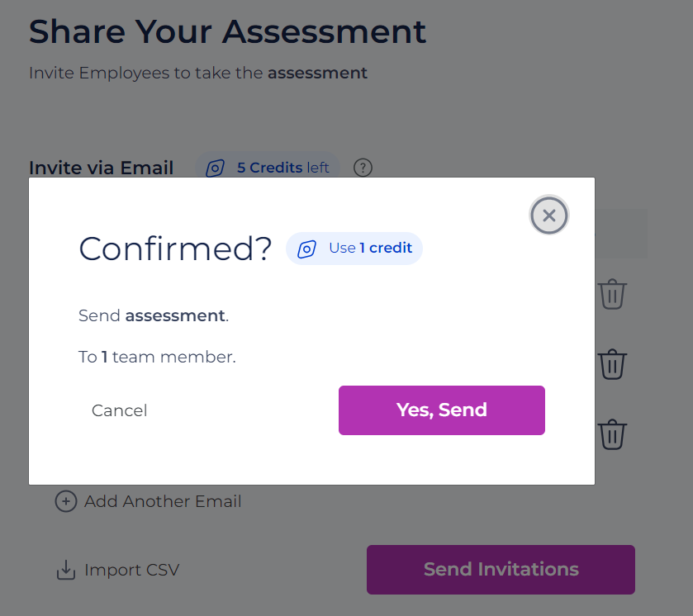Click the 5 Credits left badge text
This screenshot has width=693, height=616.
282,168
